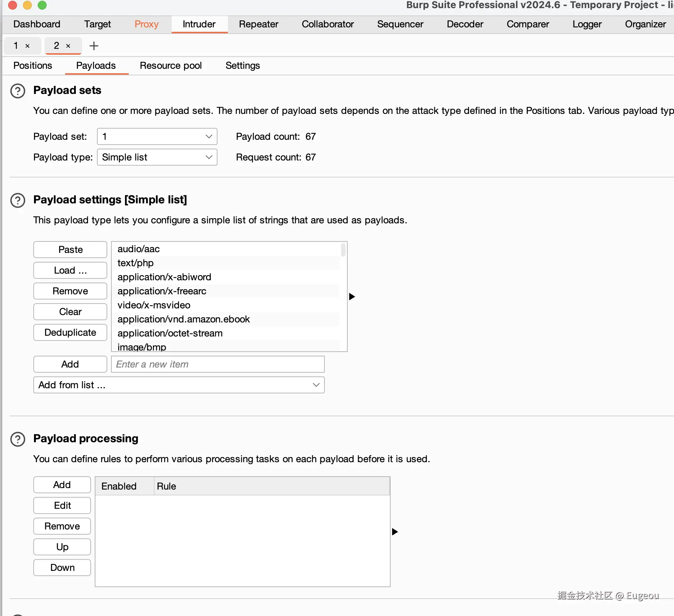Click arrow beside the processing rules table
The width and height of the screenshot is (674, 616).
(395, 531)
